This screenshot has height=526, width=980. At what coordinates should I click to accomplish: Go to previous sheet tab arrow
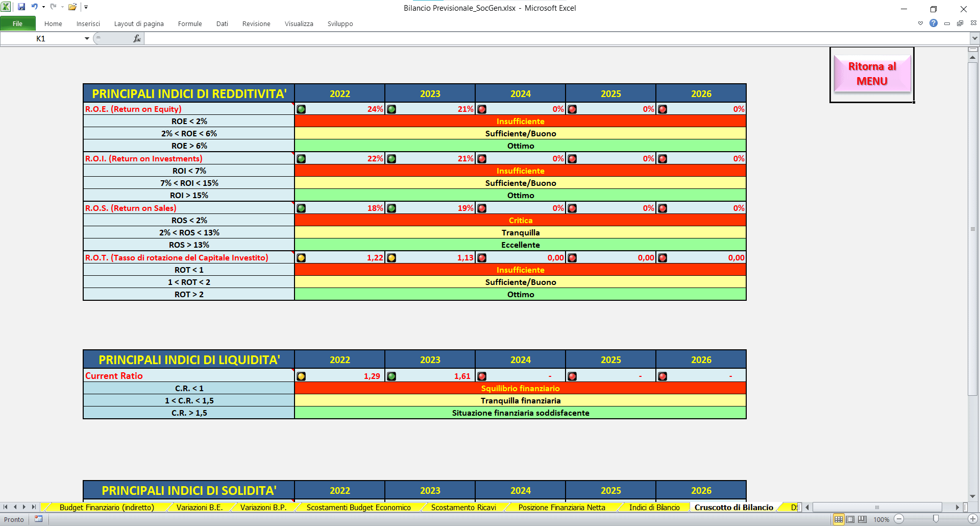[x=15, y=507]
